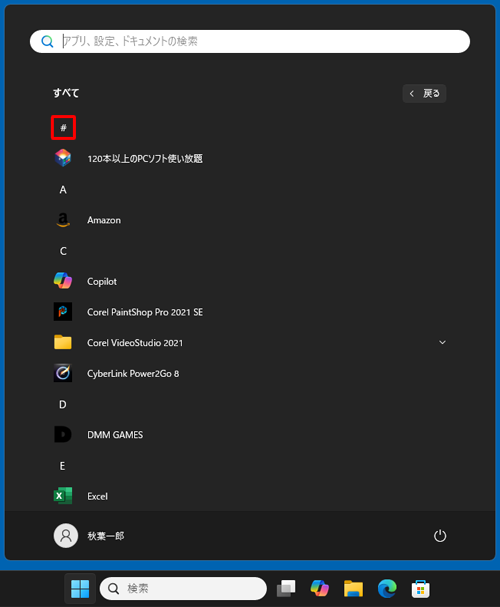Select the Corel PaintShop Pro 2021 SE label
The image size is (500, 607).
145,312
